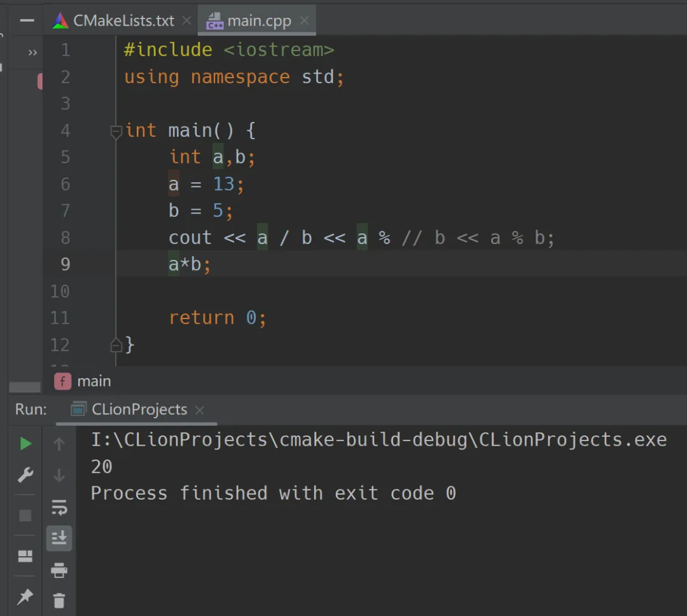
Task: Click the Process finished exit code line
Action: click(274, 493)
